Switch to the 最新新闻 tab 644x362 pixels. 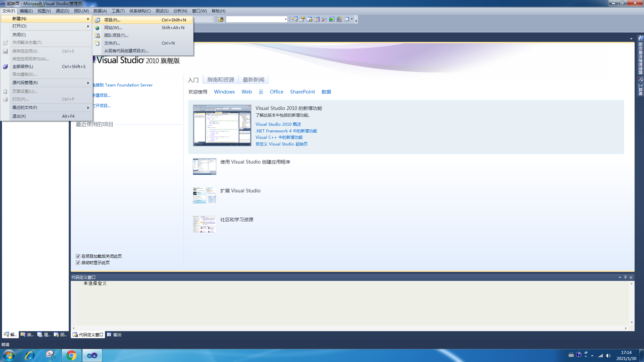click(x=254, y=79)
